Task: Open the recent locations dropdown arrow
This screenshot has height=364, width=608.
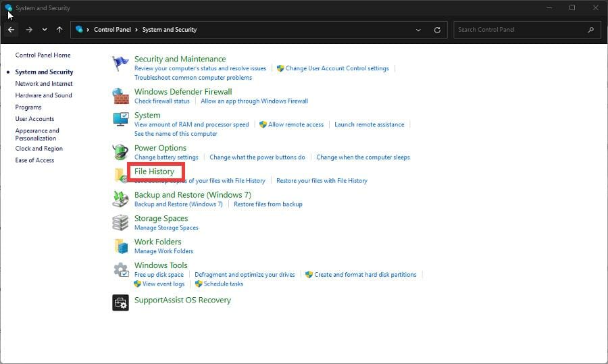Action: click(x=45, y=30)
